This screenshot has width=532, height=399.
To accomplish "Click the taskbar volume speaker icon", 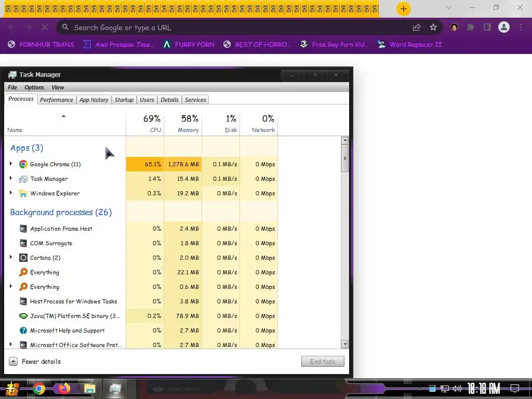I will click(457, 389).
